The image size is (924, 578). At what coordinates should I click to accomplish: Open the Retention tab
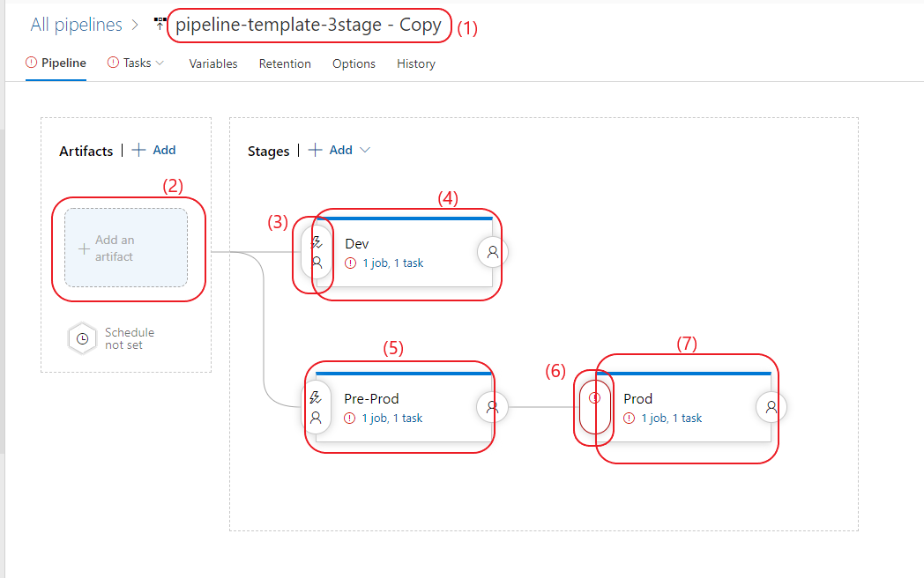(x=285, y=63)
